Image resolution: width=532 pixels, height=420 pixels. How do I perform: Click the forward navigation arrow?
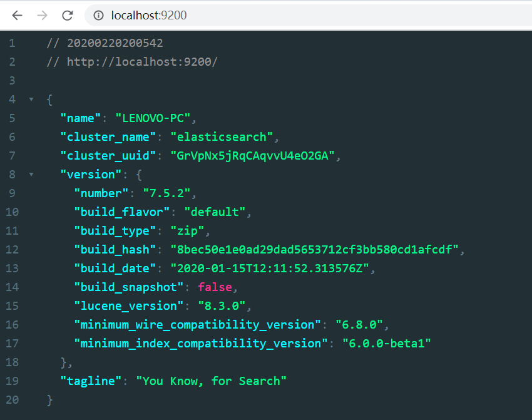[x=41, y=16]
